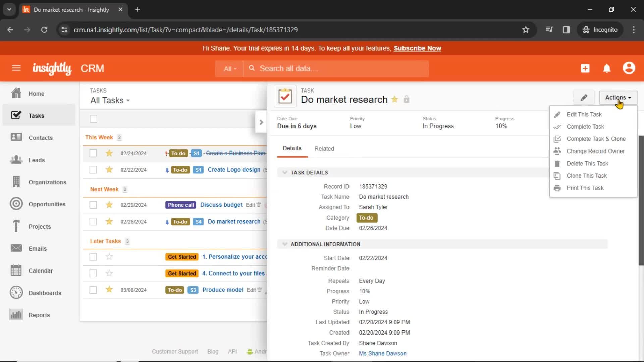This screenshot has width=644, height=362.
Task: Click the Add new item plus icon
Action: [x=585, y=68]
